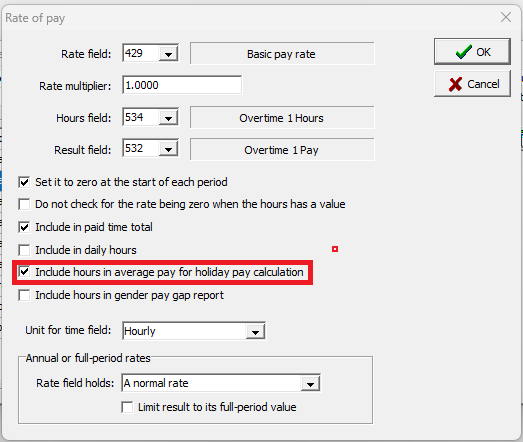Open the Hours field dropdown arrow
Screen dimensions: 523x442
click(x=168, y=117)
